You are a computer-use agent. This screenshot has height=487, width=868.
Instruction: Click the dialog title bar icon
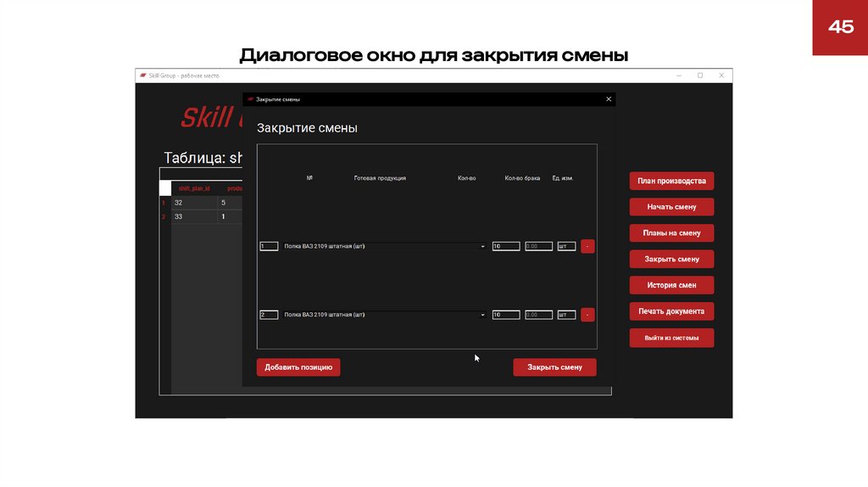[x=250, y=99]
